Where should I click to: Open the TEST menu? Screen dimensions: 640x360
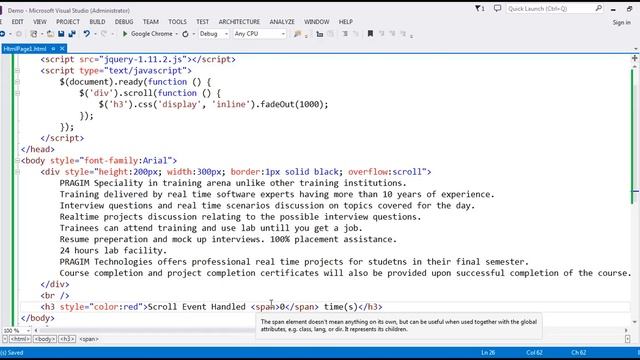202,22
